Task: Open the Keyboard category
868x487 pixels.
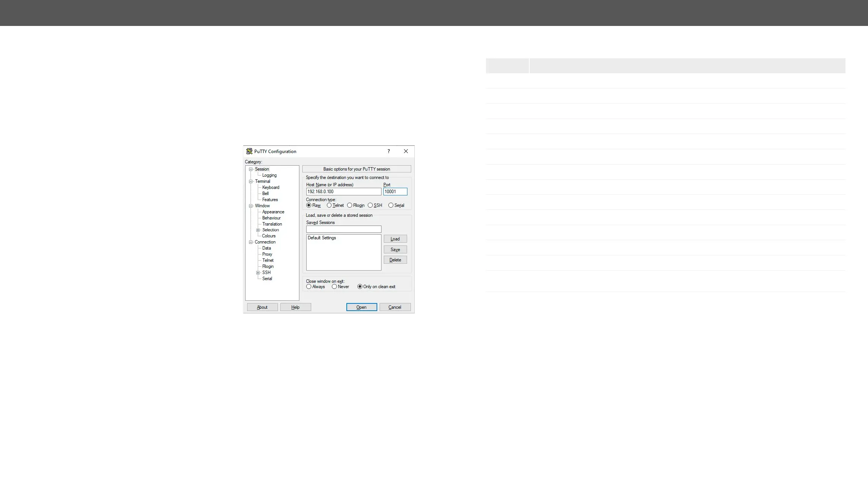Action: tap(271, 187)
